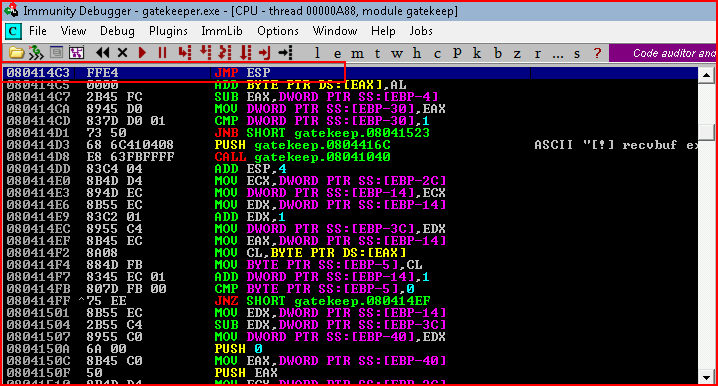718x386 pixels.
Task: Select address 080414C7 SUB EAX row
Action: 350,97
